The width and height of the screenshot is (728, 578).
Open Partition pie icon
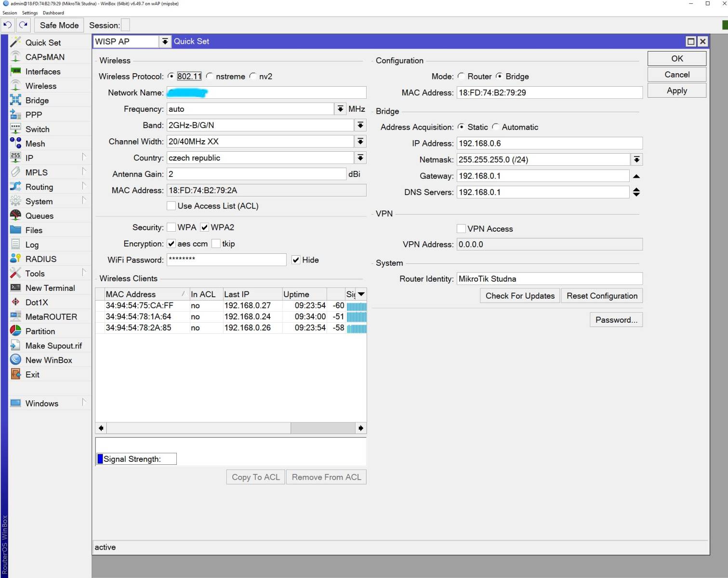click(15, 331)
